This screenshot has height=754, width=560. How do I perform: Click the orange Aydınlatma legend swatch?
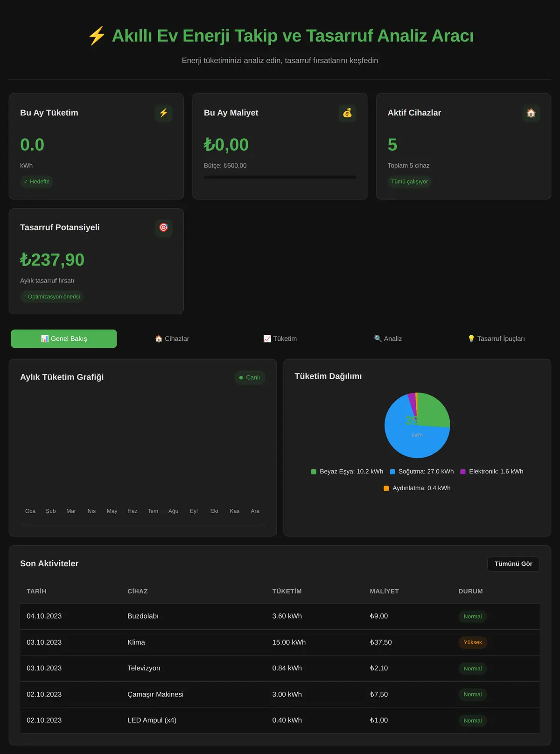click(x=386, y=488)
